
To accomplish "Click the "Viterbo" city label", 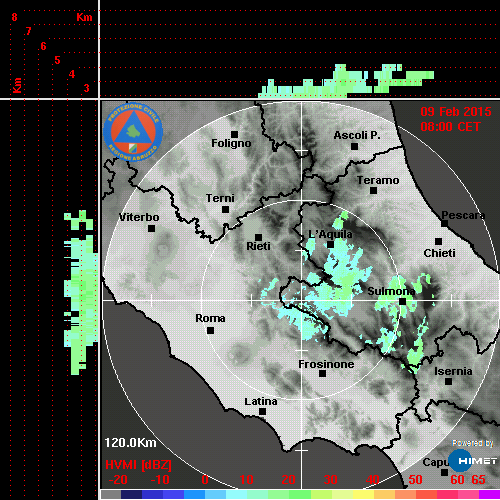I will tap(139, 217).
